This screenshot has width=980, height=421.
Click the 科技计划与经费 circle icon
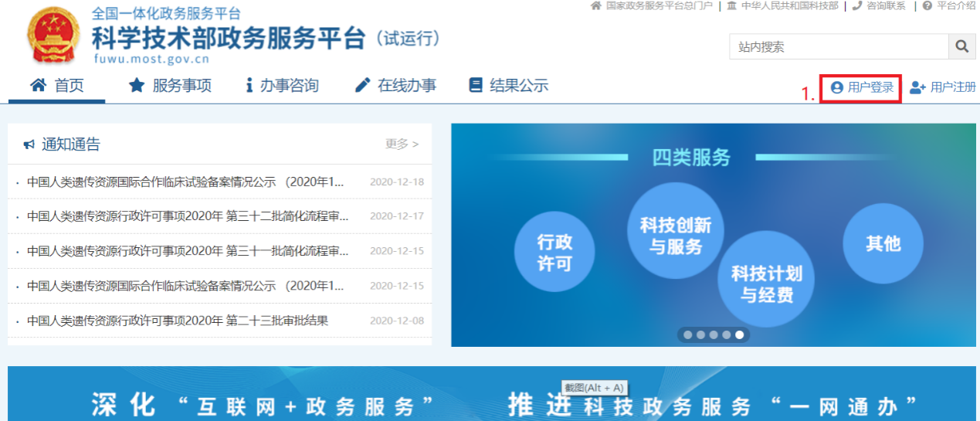click(x=766, y=283)
